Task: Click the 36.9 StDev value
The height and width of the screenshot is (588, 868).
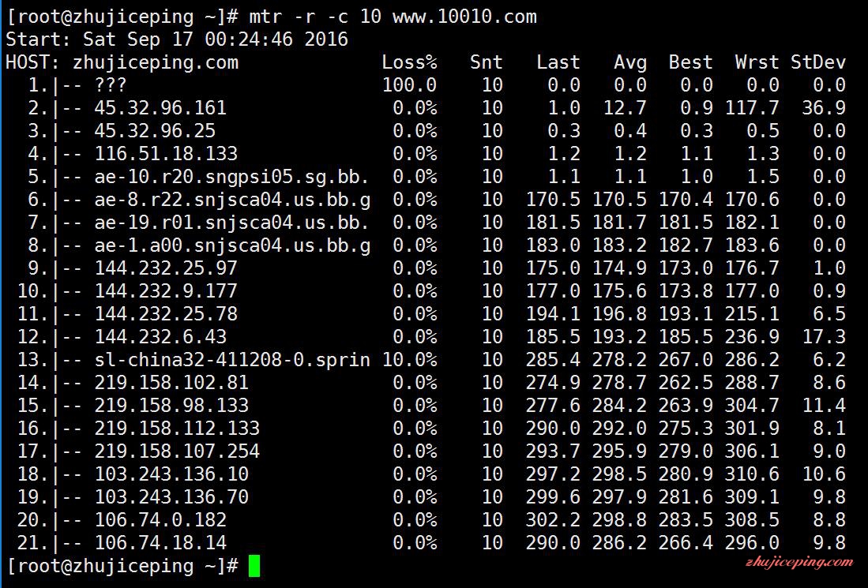Action: pyautogui.click(x=824, y=108)
